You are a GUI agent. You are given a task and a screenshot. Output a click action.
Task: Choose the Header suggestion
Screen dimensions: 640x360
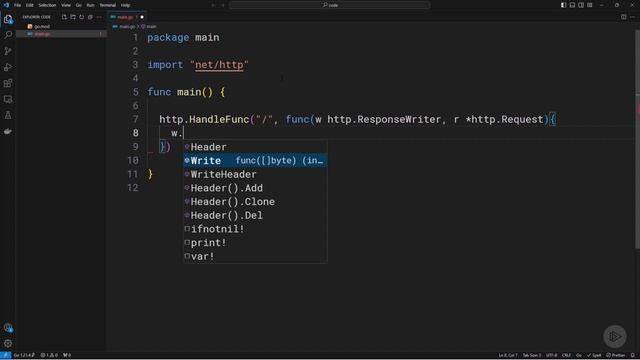point(255,147)
